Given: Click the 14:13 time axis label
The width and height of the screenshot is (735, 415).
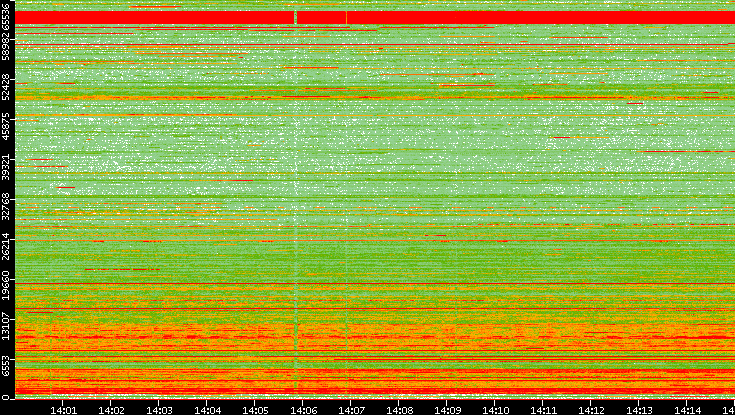Looking at the screenshot, I should pyautogui.click(x=639, y=408).
